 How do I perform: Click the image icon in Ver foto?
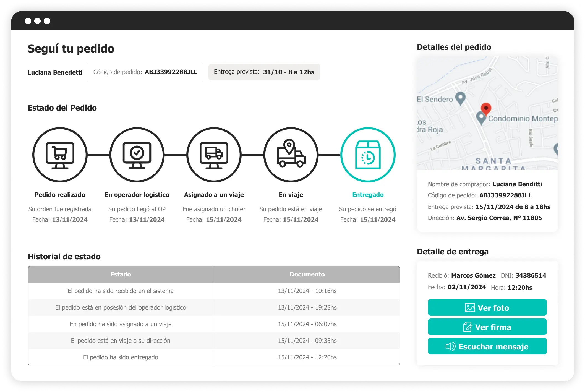pyautogui.click(x=470, y=308)
